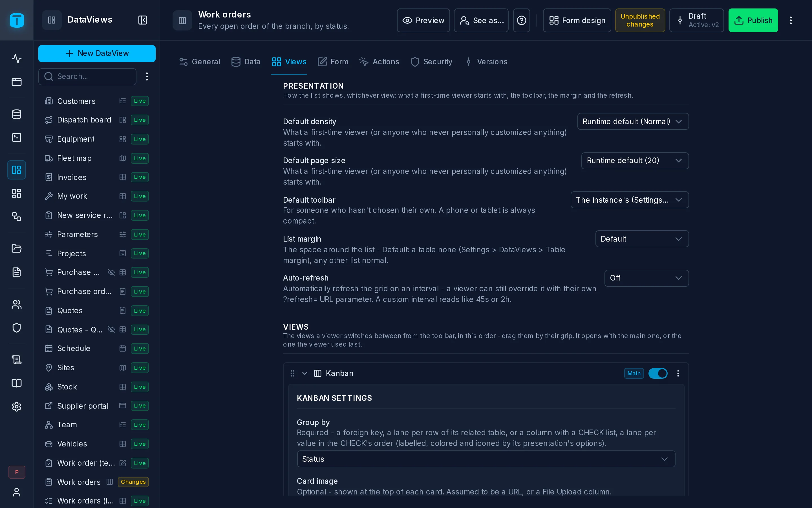Open the user profile icon at bottom left
The image size is (812, 508).
coord(16,492)
